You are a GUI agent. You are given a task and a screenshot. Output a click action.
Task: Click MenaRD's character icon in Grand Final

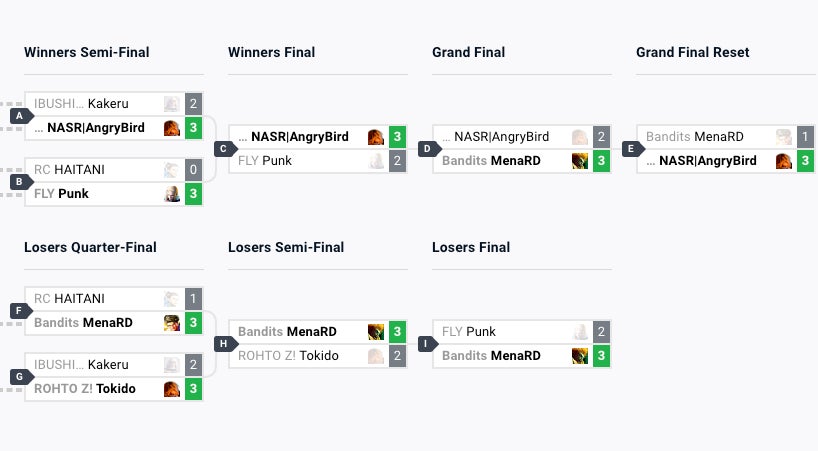580,161
